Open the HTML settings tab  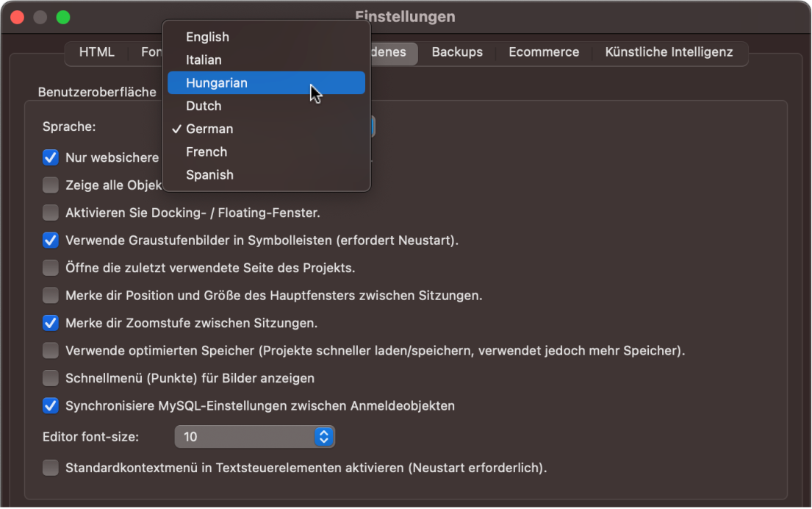(x=97, y=52)
